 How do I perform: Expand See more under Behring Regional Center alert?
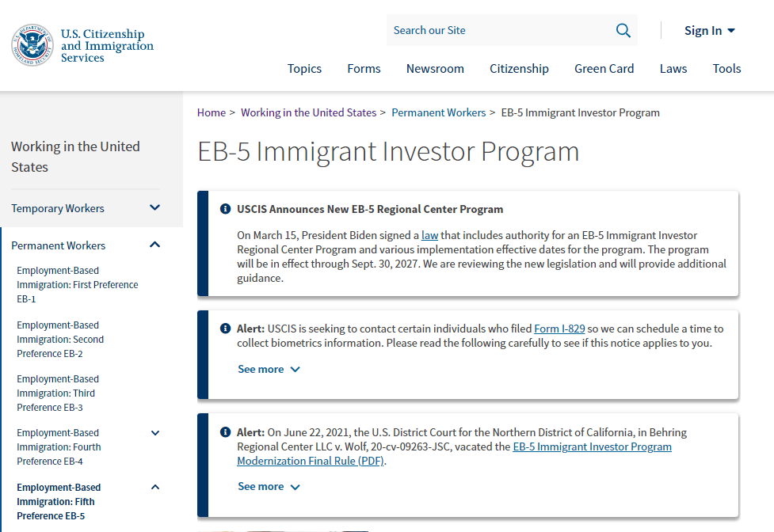click(x=269, y=487)
